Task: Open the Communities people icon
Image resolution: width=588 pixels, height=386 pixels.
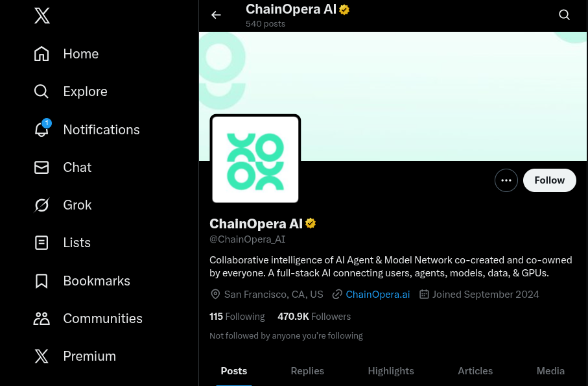Action: click(41, 319)
